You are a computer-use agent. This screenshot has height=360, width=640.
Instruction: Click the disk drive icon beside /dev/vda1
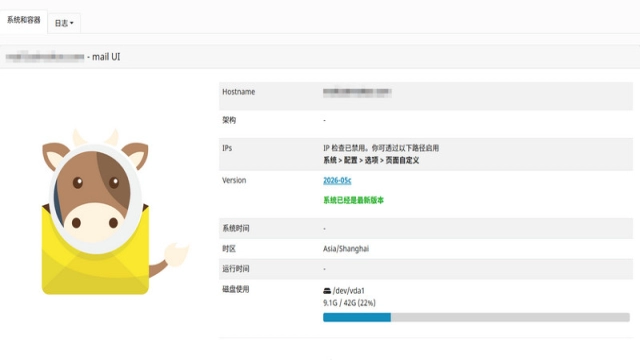coord(327,291)
